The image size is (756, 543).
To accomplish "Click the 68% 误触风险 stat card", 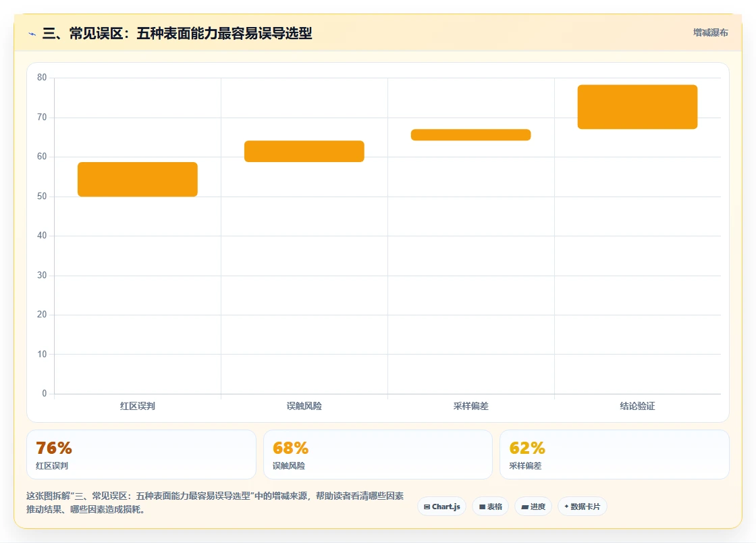I will click(378, 455).
